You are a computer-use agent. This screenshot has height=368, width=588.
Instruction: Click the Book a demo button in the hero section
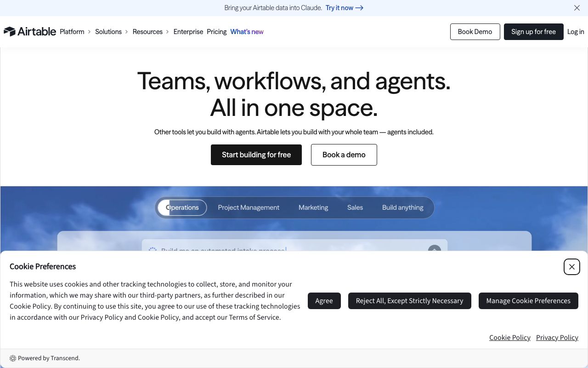344,155
